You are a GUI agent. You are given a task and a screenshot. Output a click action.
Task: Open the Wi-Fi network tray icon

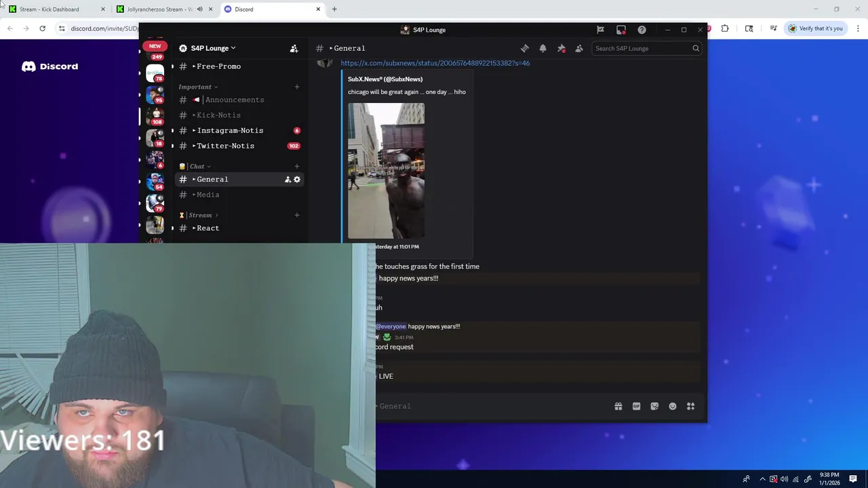tap(796, 479)
